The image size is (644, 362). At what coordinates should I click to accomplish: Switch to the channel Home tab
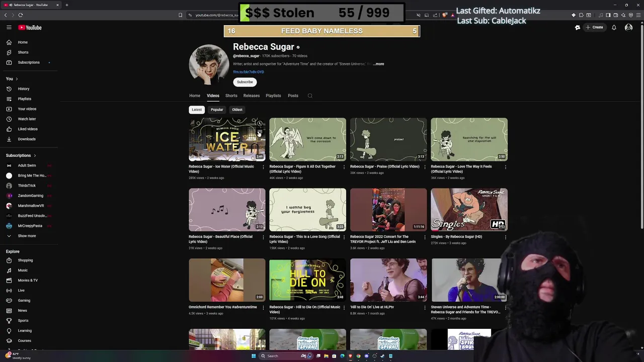[x=195, y=96]
